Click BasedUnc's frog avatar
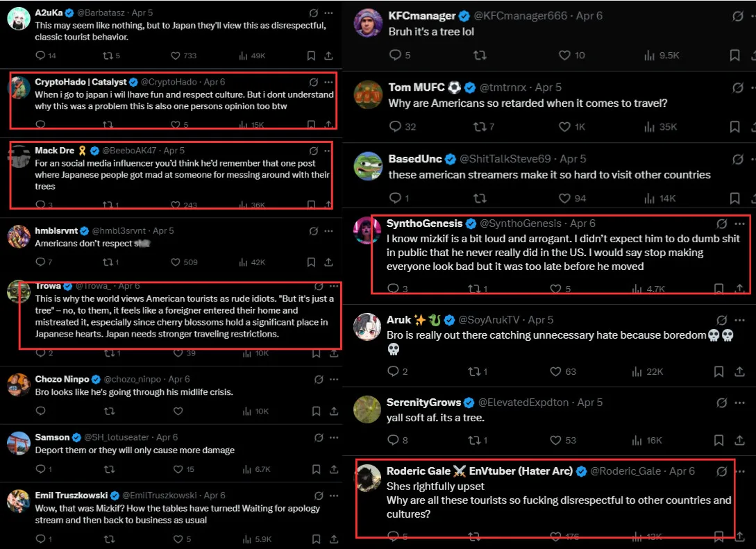The height and width of the screenshot is (549, 756). [368, 167]
